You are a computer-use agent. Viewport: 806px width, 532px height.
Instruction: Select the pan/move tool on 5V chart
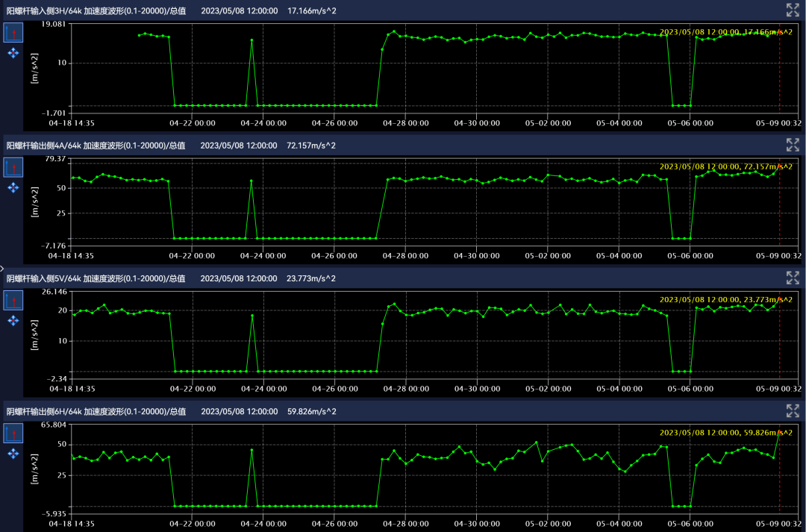(13, 321)
